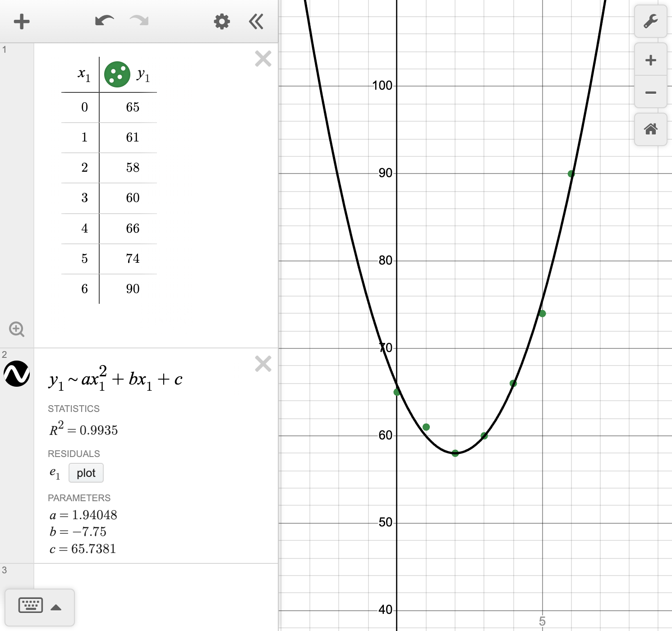
Task: Click the undo arrow icon
Action: tap(104, 21)
